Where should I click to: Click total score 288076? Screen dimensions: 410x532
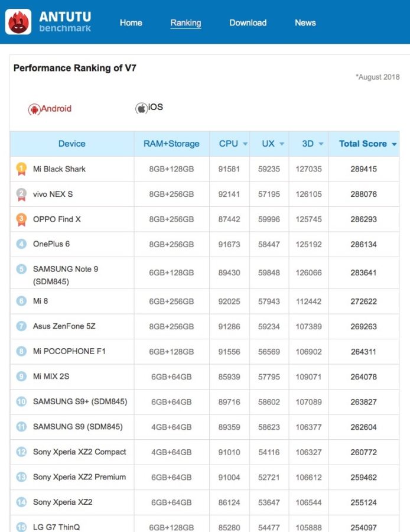363,194
